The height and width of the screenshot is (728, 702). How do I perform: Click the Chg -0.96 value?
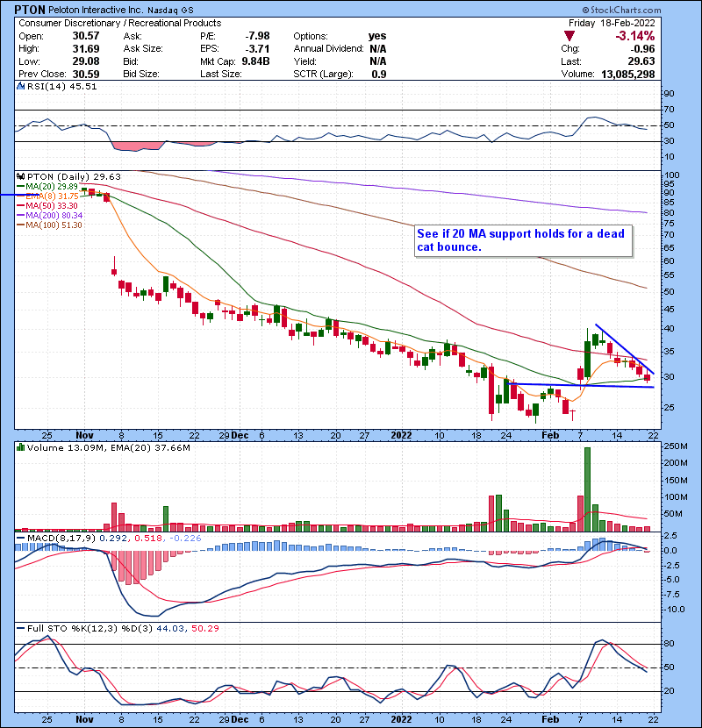click(642, 48)
